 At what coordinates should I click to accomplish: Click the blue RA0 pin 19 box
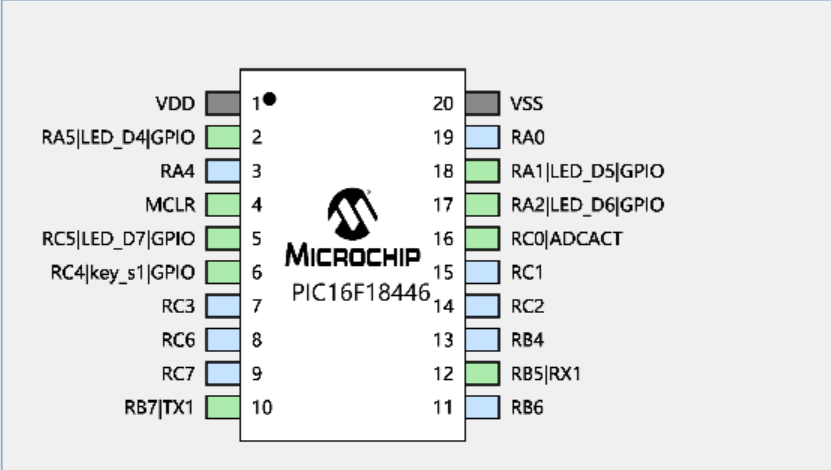tap(483, 137)
